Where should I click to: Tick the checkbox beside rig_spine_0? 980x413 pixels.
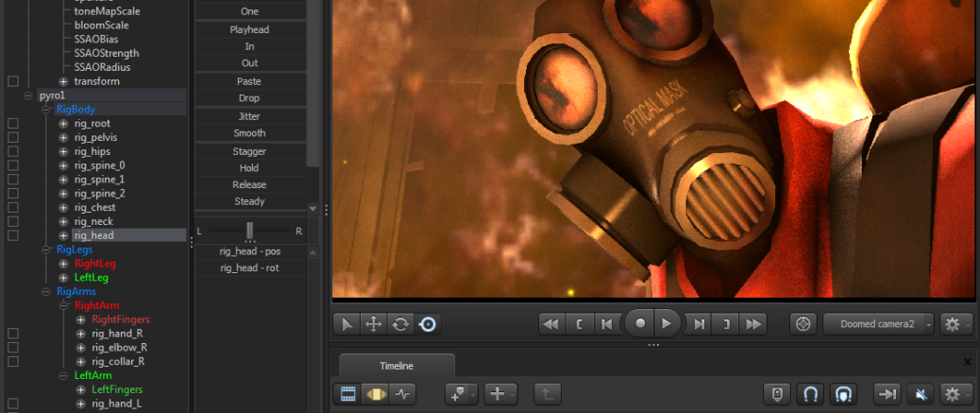click(x=12, y=165)
